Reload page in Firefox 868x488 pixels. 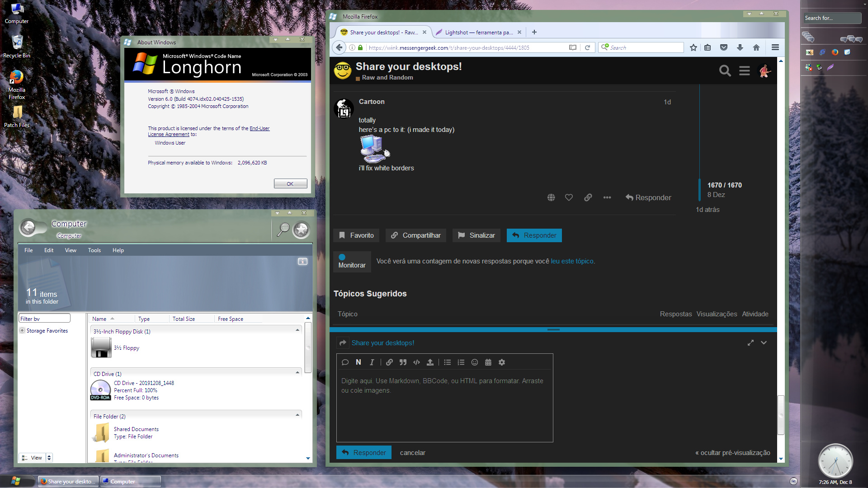[587, 47]
